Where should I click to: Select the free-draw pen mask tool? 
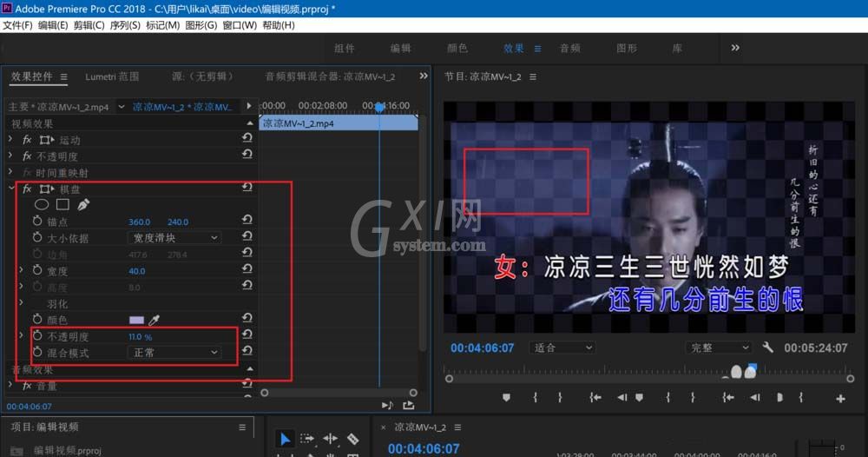(x=83, y=204)
